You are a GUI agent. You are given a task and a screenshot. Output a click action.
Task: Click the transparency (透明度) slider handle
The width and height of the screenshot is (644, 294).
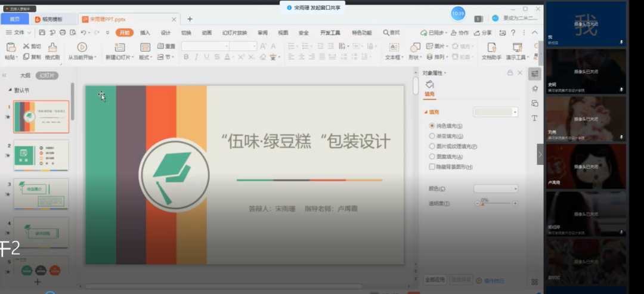(x=482, y=205)
